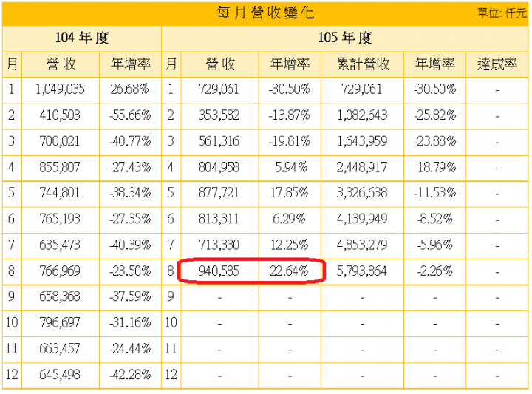
Task: Click the -19.81% growth value
Action: (290, 141)
